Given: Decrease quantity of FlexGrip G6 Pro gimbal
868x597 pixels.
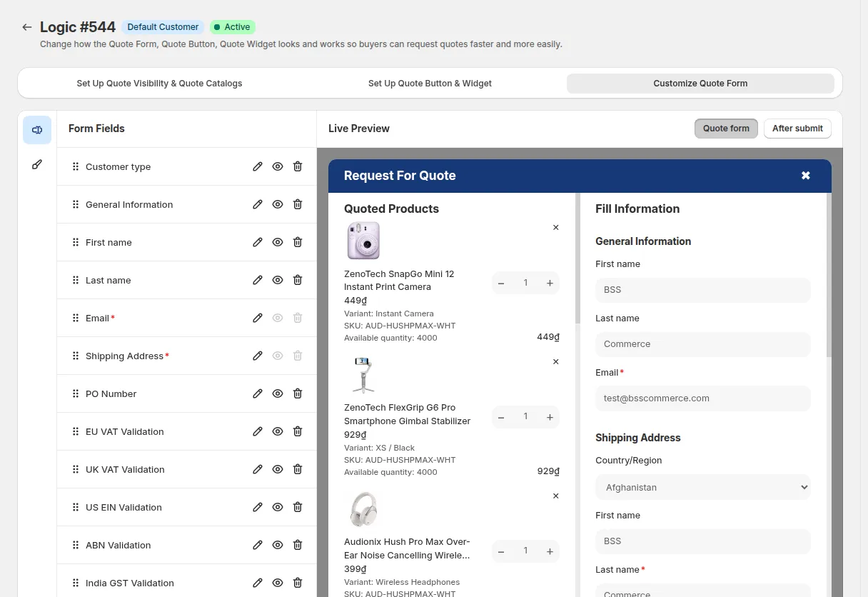Looking at the screenshot, I should (x=501, y=417).
